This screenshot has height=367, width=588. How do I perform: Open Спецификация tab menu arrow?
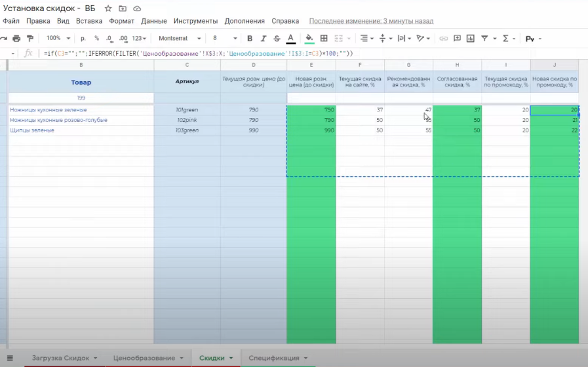305,358
